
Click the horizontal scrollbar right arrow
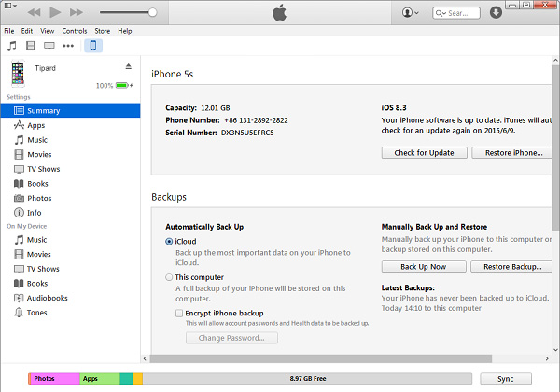[x=547, y=358]
